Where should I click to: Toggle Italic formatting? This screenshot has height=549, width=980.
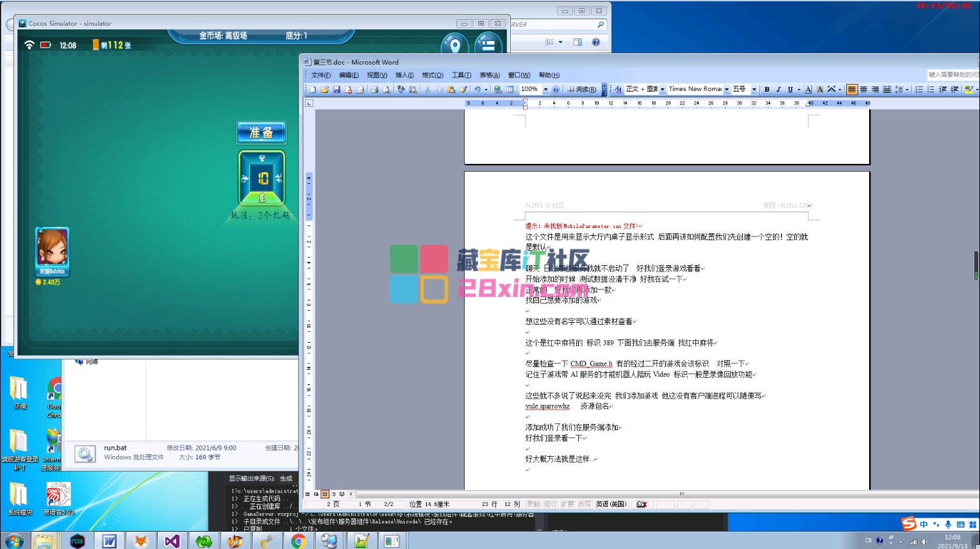(x=778, y=90)
